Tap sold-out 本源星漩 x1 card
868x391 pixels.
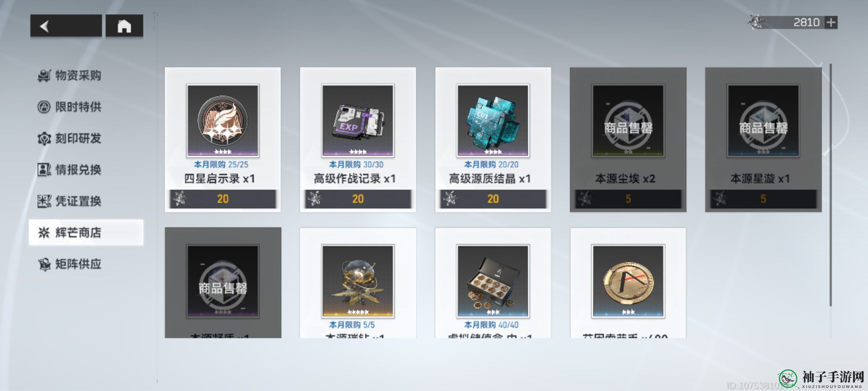763,139
